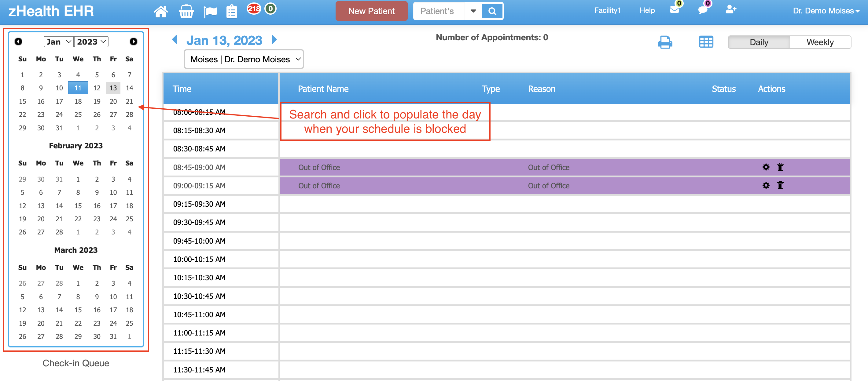
Task: Open settings gear on 08:45 Out of Office row
Action: (766, 167)
